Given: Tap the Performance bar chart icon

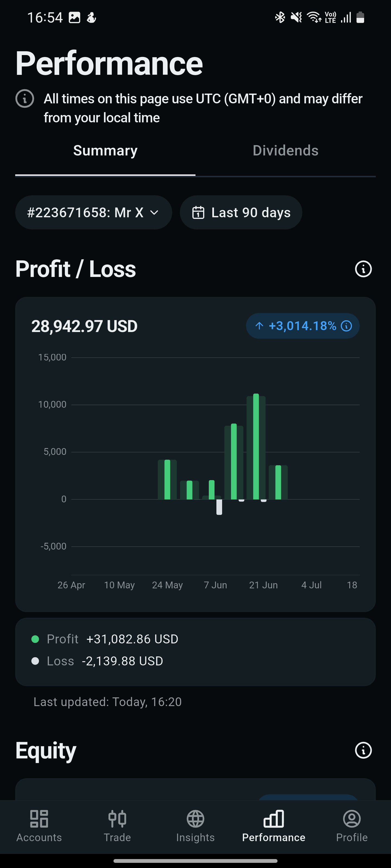Looking at the screenshot, I should pyautogui.click(x=274, y=818).
